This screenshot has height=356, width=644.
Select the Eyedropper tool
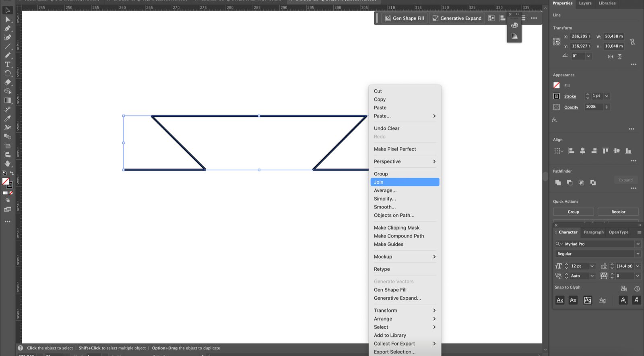point(7,118)
